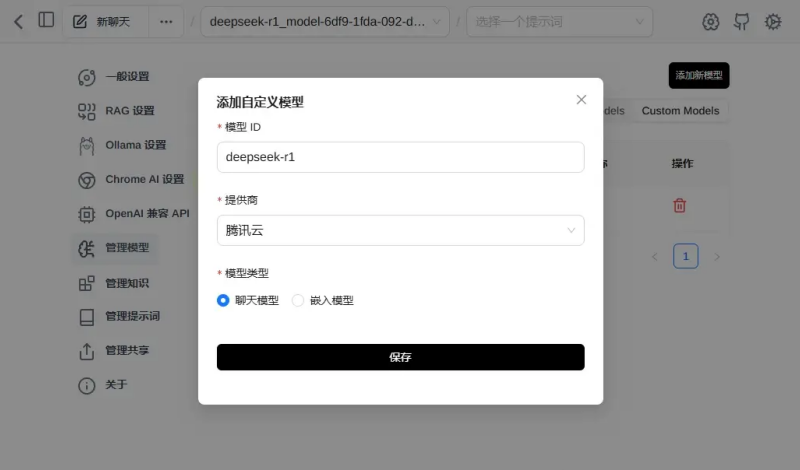
Task: Click the model selector chevron arrow
Action: (436, 21)
